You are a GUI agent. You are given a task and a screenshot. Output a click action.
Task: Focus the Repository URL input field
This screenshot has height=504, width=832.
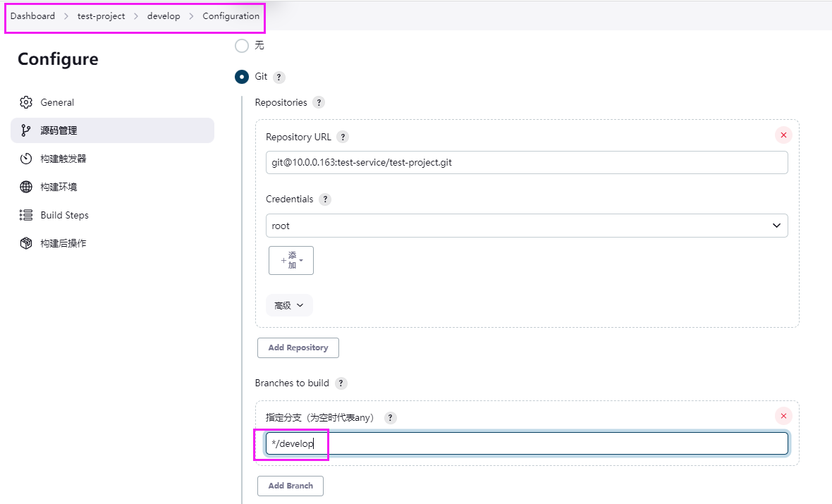(x=527, y=162)
